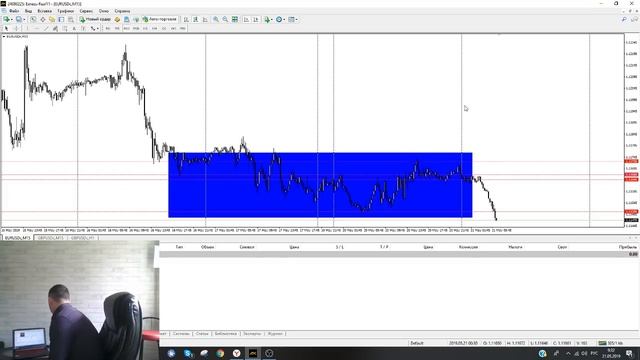Open the Эксперты terminal tab
Viewport: 640px width, 360px height.
(x=252, y=333)
